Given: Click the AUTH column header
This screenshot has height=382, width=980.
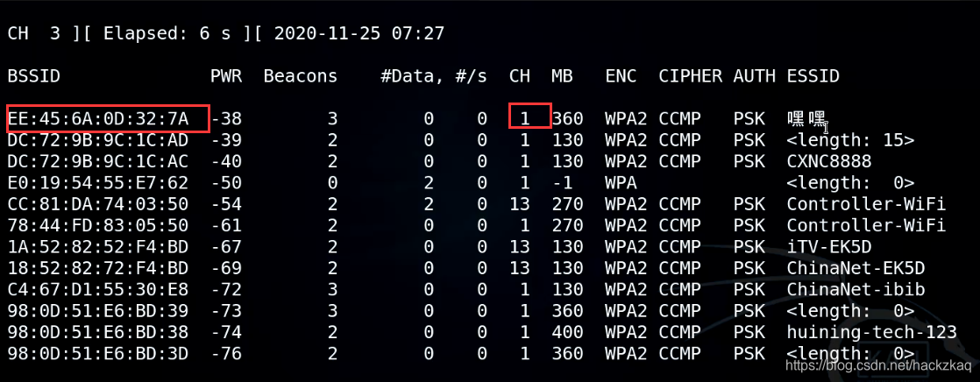Looking at the screenshot, I should (x=755, y=76).
